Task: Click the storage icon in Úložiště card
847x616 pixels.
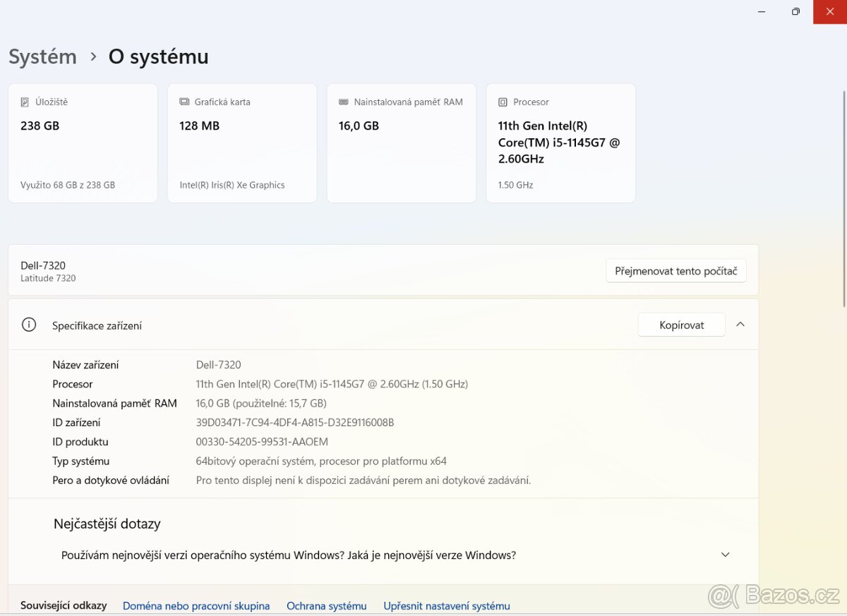Action: tap(25, 102)
